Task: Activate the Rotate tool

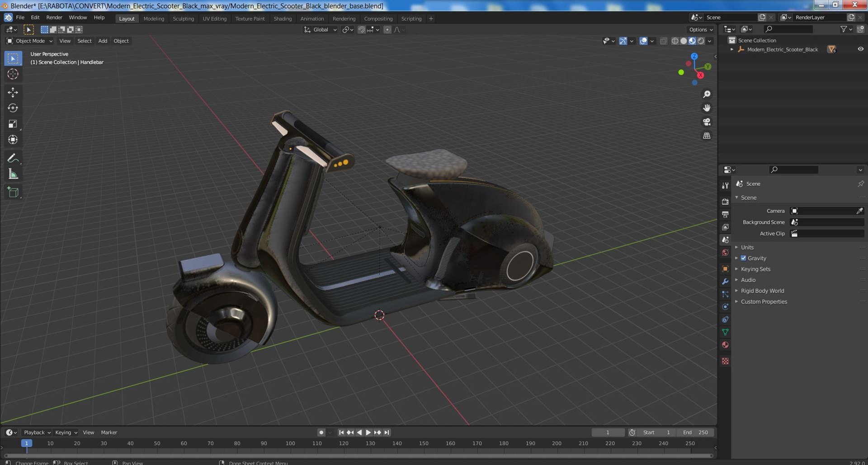Action: (x=13, y=108)
